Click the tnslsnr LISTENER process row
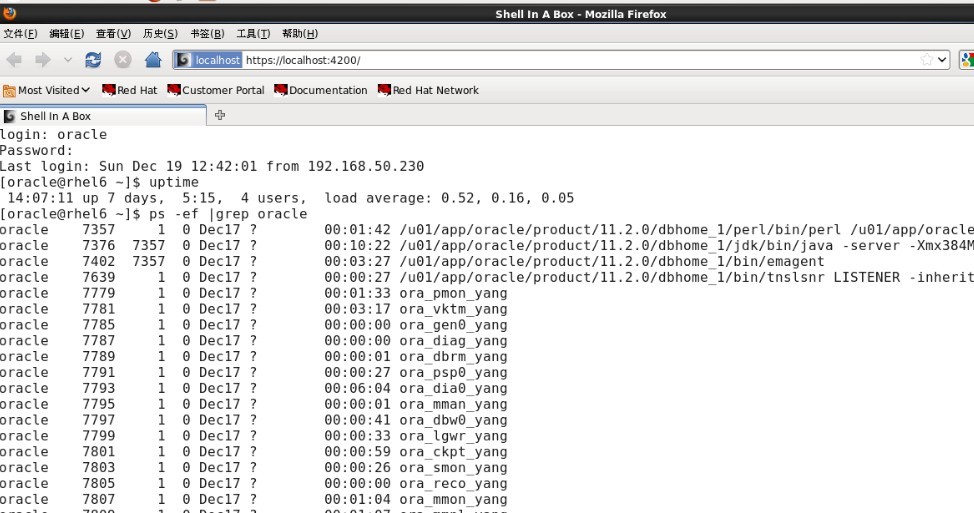The height and width of the screenshot is (513, 974). click(487, 278)
